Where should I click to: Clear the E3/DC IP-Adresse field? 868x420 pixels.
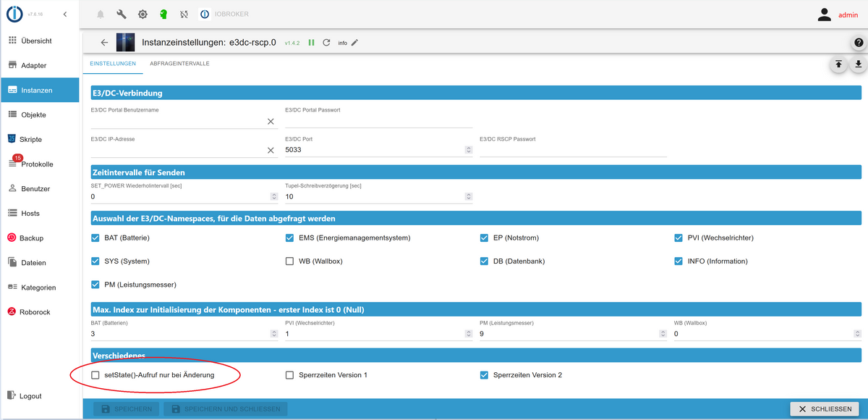coord(271,150)
